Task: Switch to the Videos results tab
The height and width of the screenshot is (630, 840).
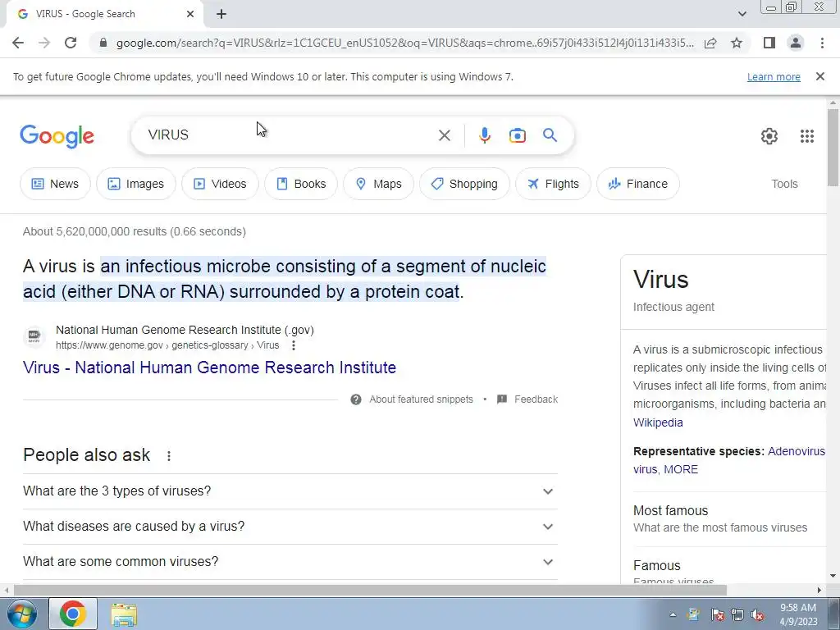Action: (220, 184)
